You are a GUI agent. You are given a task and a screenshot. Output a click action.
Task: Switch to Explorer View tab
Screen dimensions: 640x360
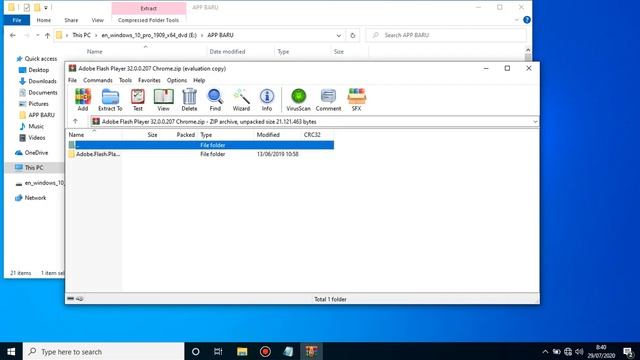point(98,20)
